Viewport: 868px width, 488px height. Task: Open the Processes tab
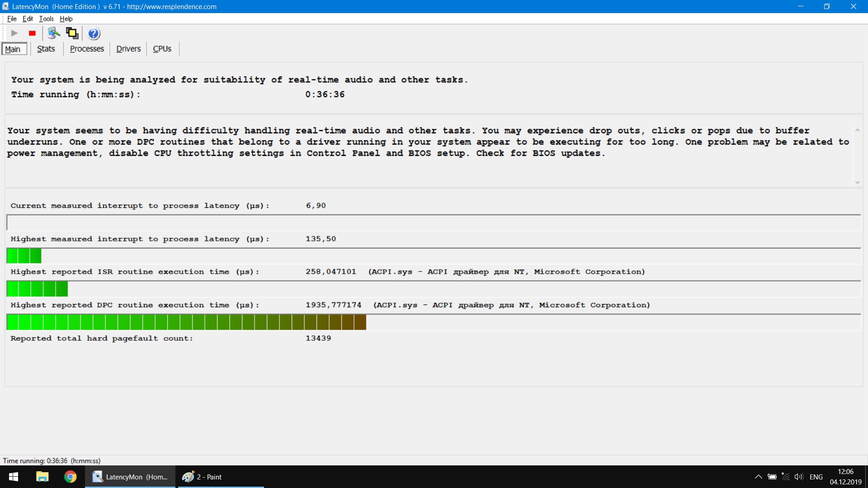pos(87,49)
